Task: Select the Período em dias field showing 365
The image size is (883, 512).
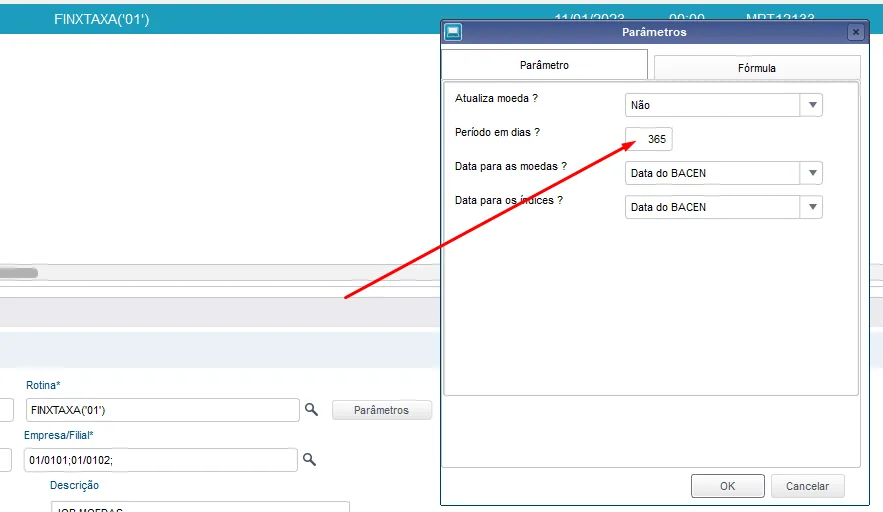Action: click(648, 139)
